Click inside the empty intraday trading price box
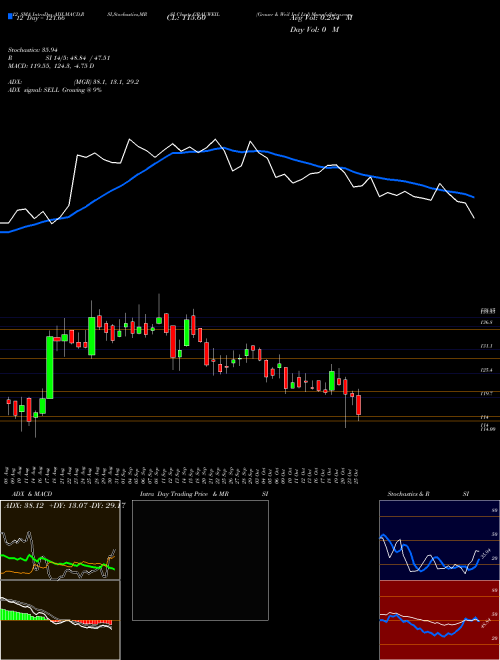The image size is (500, 660). coord(200,560)
